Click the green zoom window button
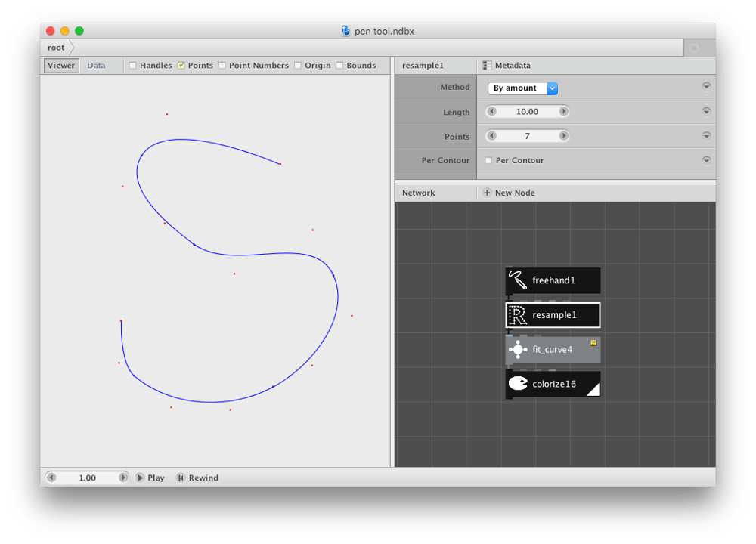Screen dimensions: 756x544 pyautogui.click(x=79, y=31)
